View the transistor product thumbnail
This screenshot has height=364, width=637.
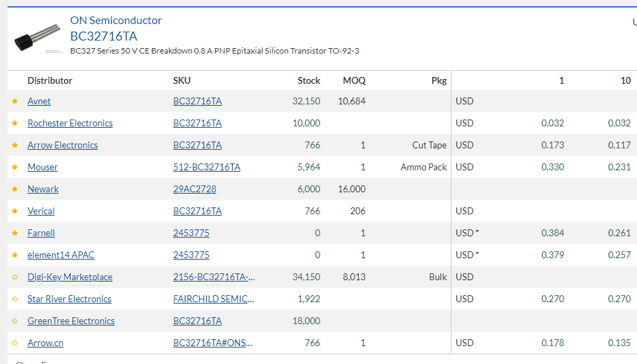(37, 37)
